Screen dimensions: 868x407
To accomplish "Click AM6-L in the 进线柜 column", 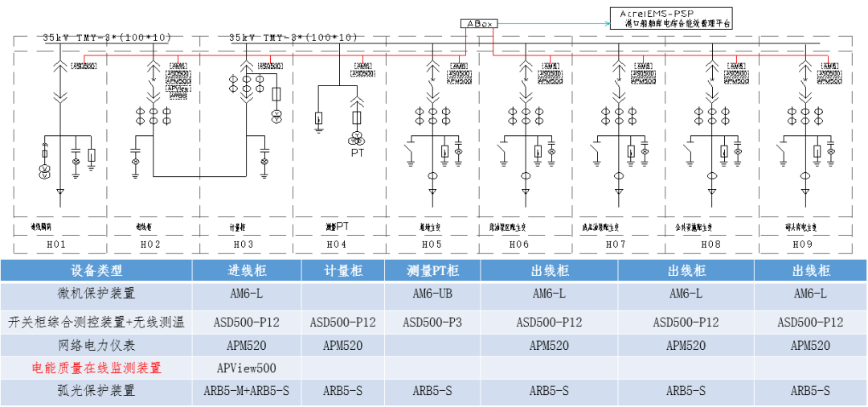I will click(x=247, y=294).
